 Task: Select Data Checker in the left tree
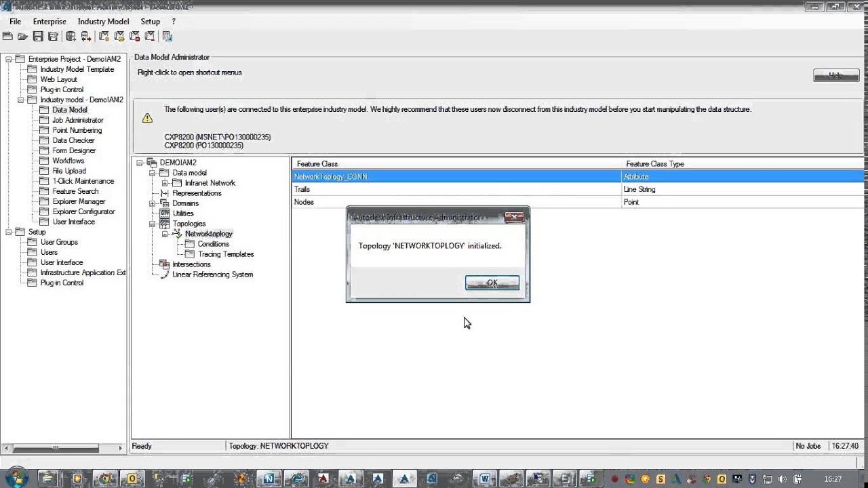click(x=73, y=140)
